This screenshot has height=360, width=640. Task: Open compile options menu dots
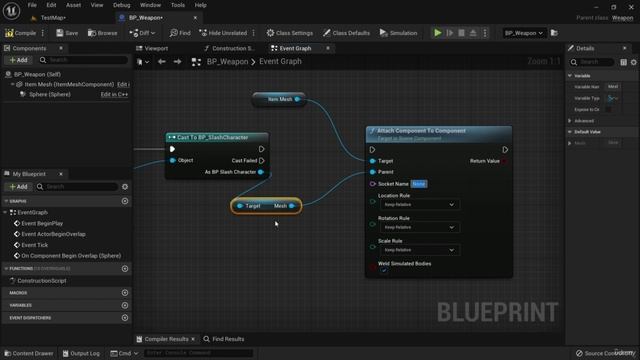[43, 33]
